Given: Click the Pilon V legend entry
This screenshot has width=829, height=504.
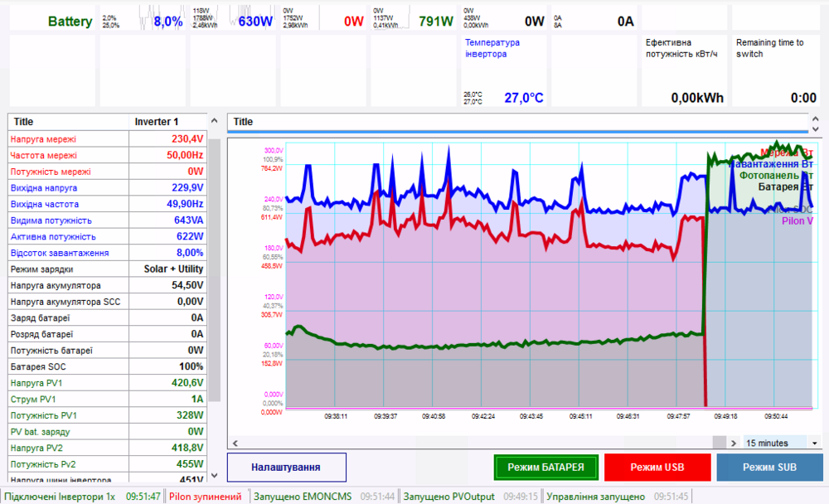Looking at the screenshot, I should 797,221.
